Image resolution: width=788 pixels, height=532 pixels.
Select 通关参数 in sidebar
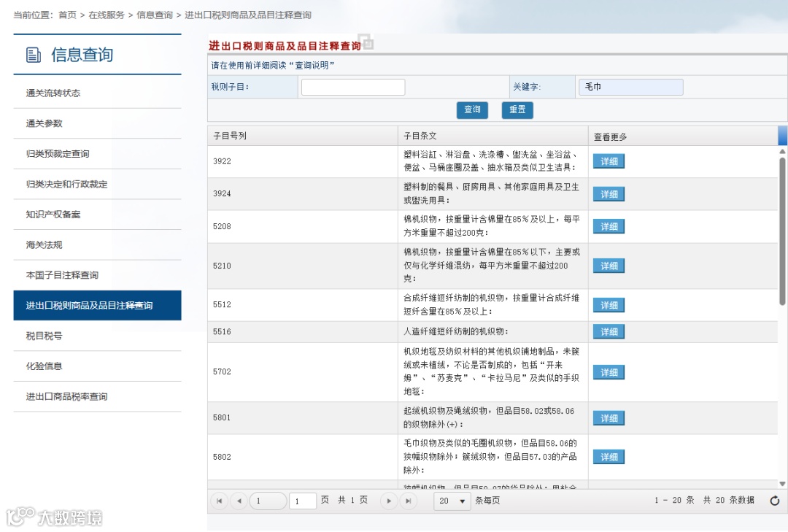click(x=97, y=124)
